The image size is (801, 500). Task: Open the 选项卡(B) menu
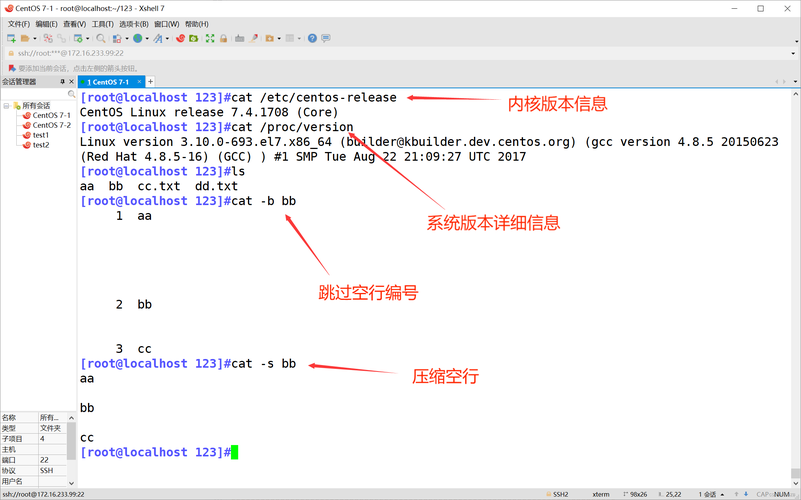click(134, 24)
